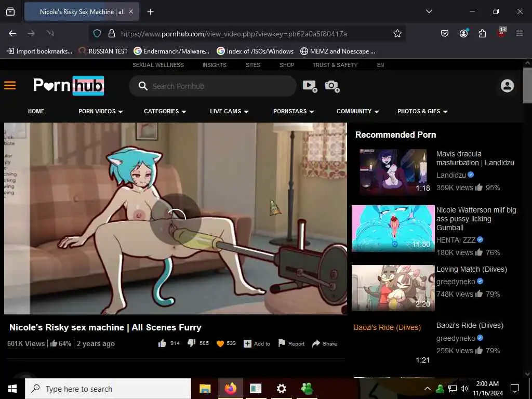Click the site padlock security icon

[111, 34]
